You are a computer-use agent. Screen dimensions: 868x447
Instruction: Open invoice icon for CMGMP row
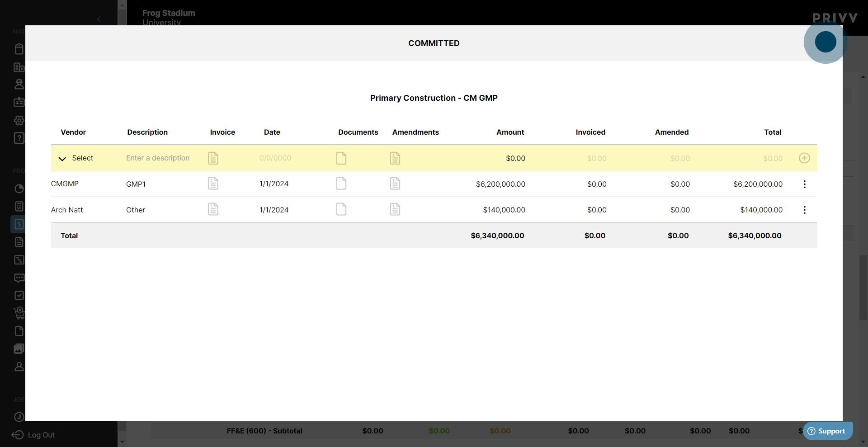pos(213,184)
